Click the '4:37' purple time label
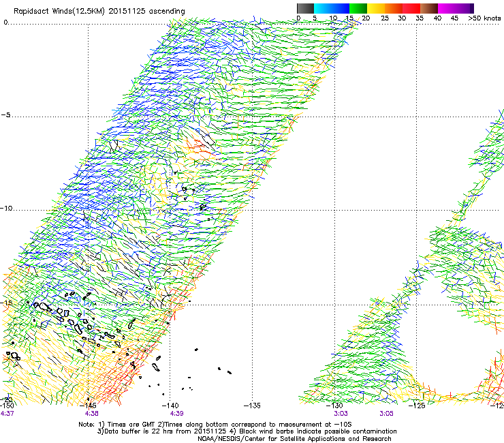 click(7, 414)
